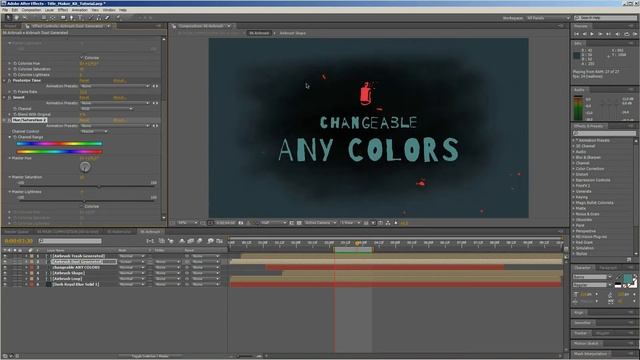
Task: Click the Master Saturation slider handle
Action: (99, 186)
